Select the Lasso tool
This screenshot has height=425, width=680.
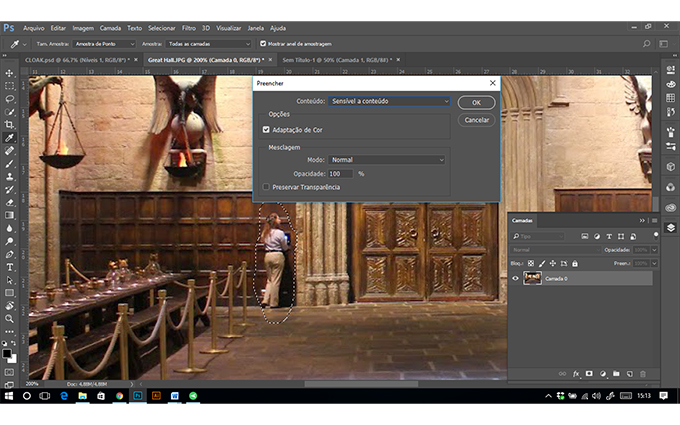(9, 99)
